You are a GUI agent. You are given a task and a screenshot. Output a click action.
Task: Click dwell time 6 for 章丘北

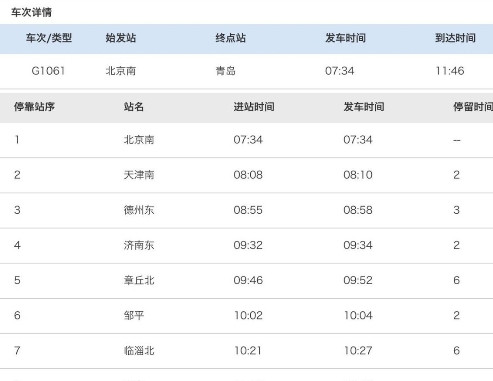click(457, 280)
